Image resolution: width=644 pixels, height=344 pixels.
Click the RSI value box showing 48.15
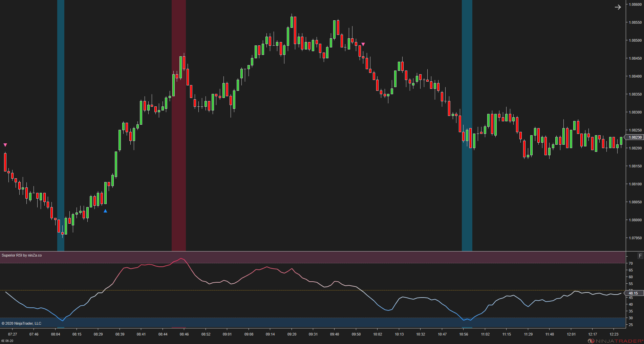[x=634, y=293]
